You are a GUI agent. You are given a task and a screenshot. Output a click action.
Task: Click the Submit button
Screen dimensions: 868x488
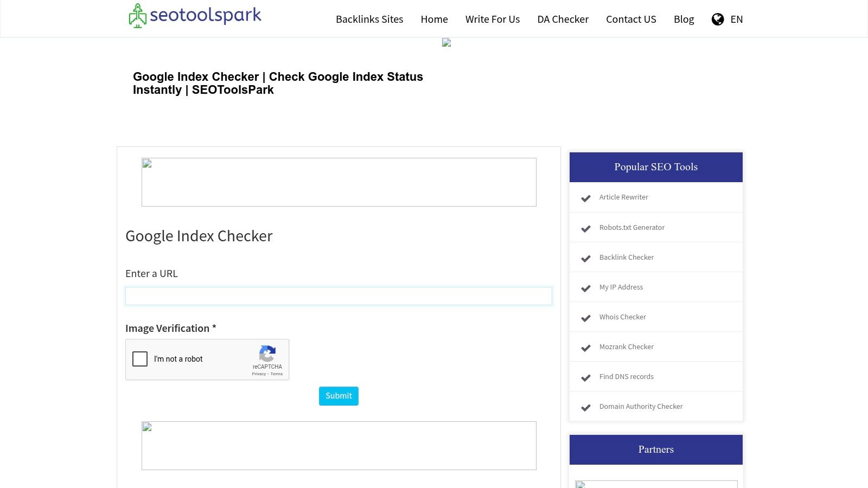(339, 396)
